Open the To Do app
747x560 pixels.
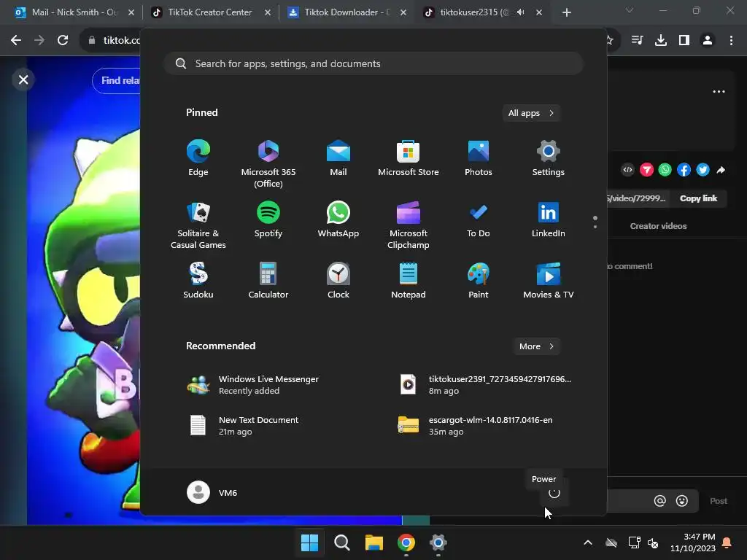(479, 220)
